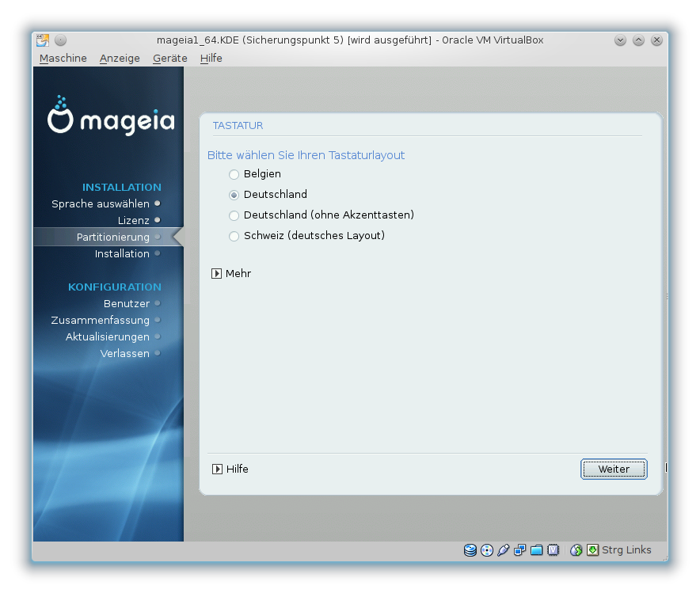Click the window title bar text
Image resolution: width=700 pixels, height=593 pixels.
point(350,40)
